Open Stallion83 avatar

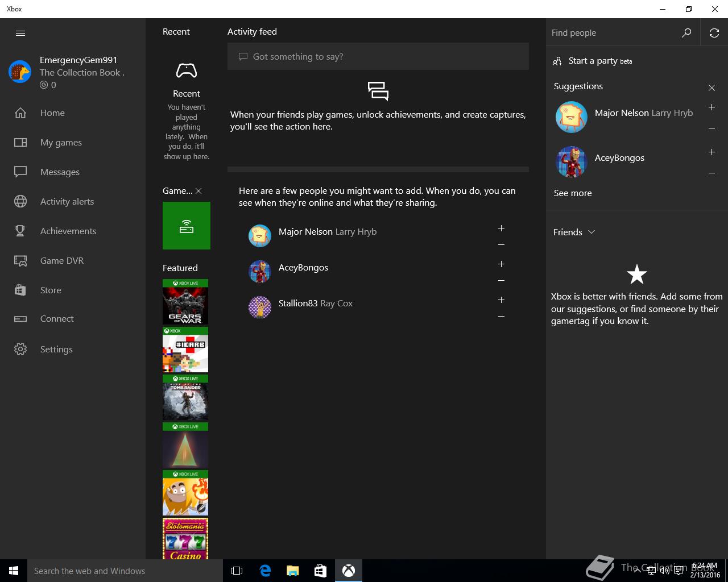coord(260,307)
